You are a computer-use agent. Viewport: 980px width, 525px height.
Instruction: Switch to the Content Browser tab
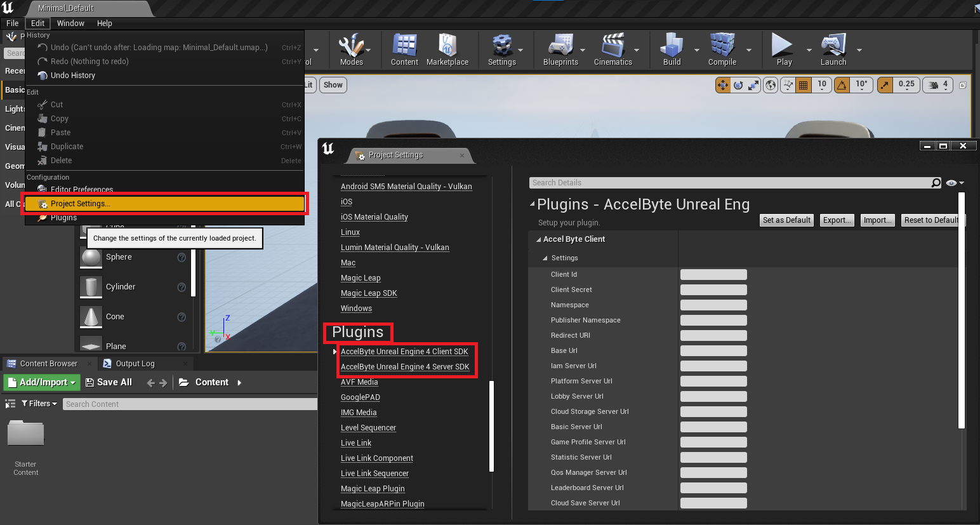[x=49, y=364]
